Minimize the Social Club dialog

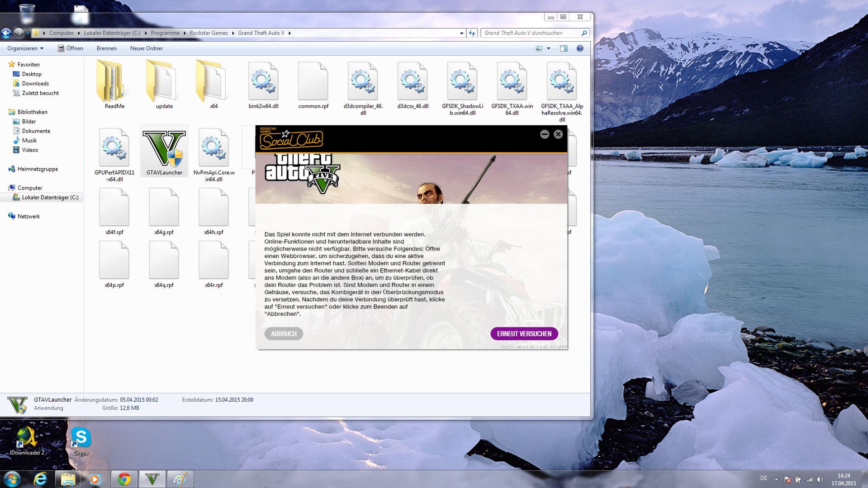tap(545, 134)
